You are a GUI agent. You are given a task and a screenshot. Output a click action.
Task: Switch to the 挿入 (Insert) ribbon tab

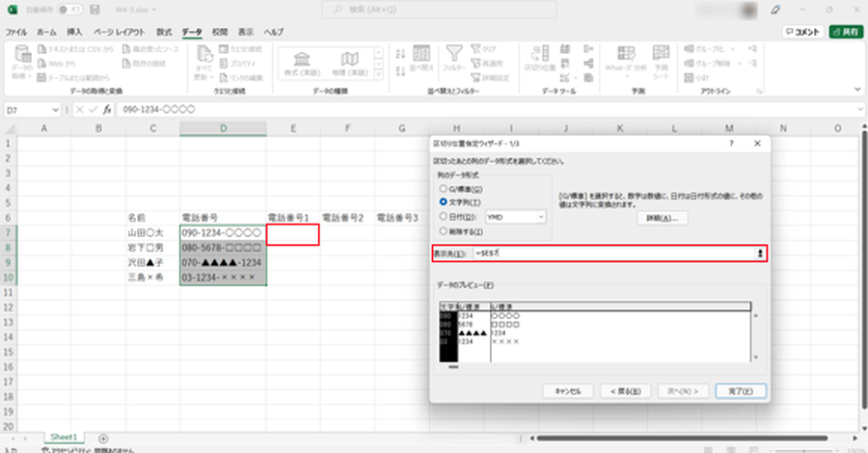pos(74,32)
